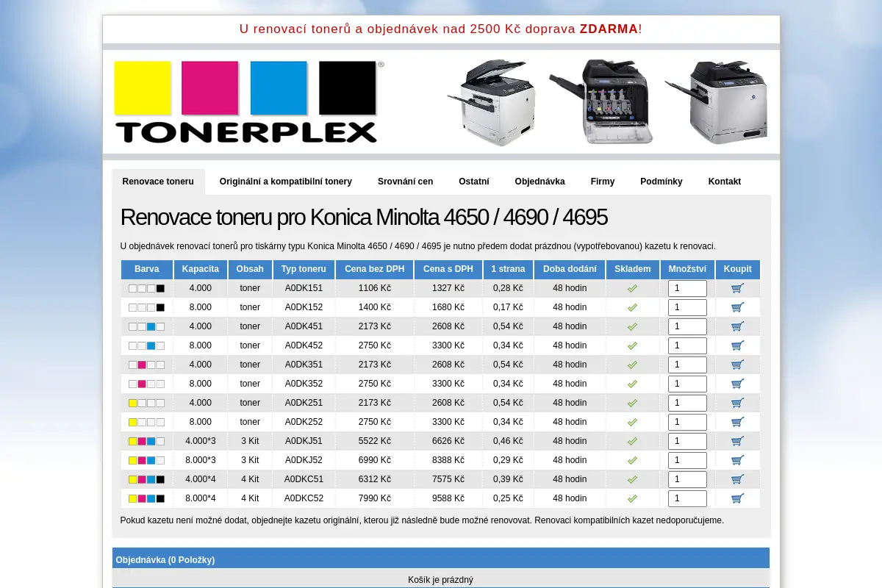The height and width of the screenshot is (588, 882).
Task: Open the Kontakt tab
Action: pos(725,182)
